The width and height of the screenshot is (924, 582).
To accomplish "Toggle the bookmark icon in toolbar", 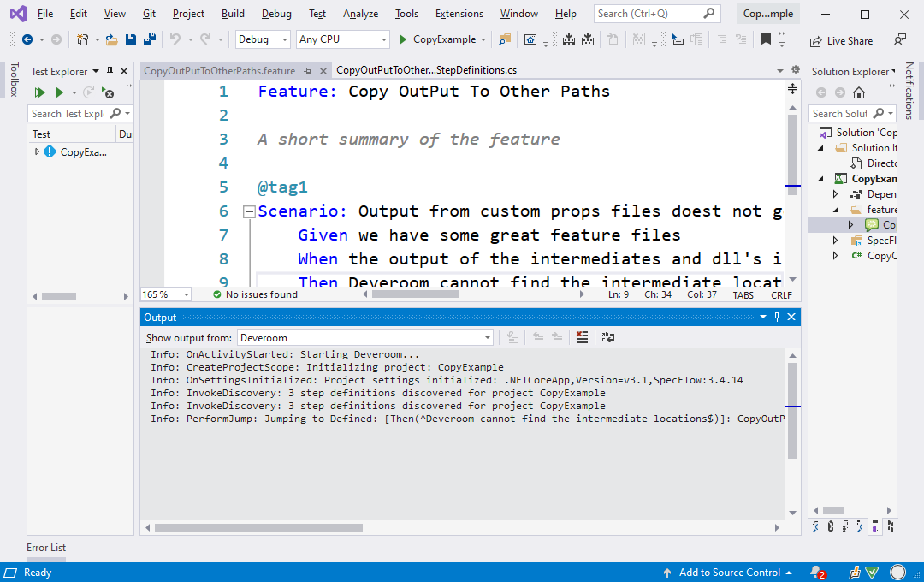I will coord(766,39).
